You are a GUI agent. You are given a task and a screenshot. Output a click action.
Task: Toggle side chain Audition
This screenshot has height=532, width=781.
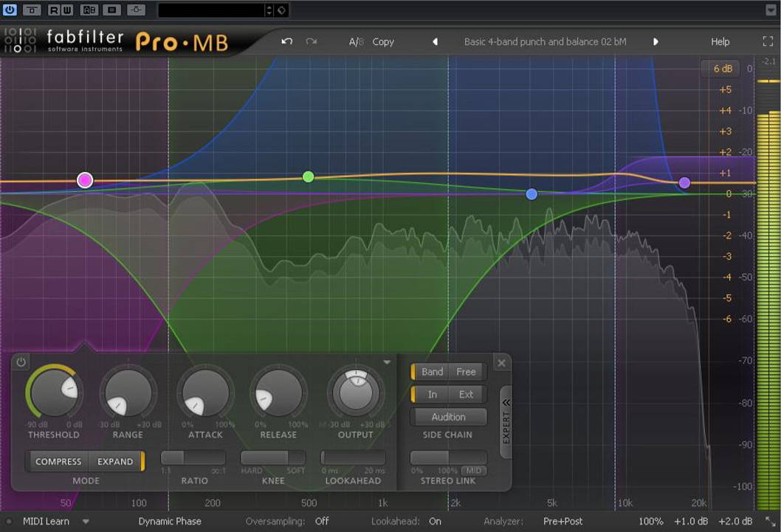pyautogui.click(x=448, y=417)
